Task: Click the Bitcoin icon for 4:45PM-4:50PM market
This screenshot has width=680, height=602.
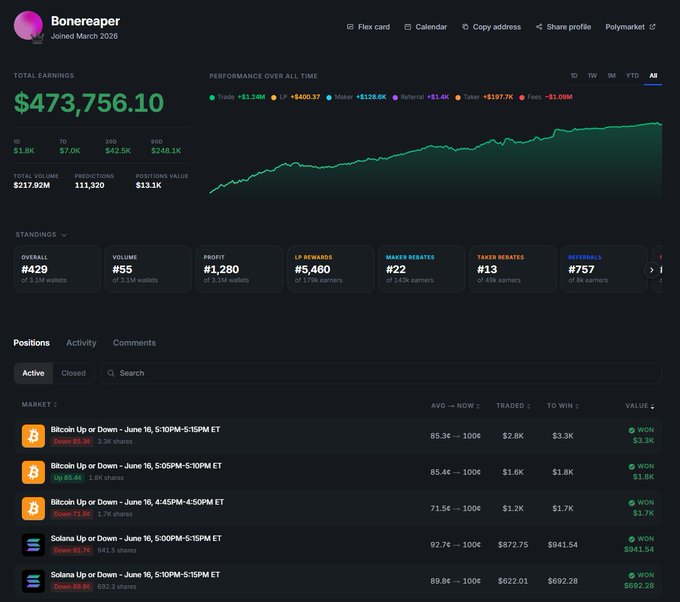Action: (33, 508)
